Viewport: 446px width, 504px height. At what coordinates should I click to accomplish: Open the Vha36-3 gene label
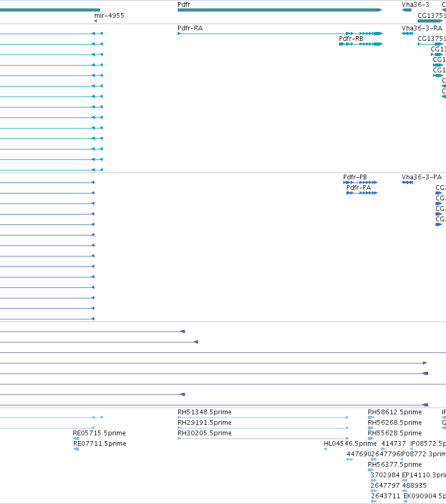(x=415, y=5)
